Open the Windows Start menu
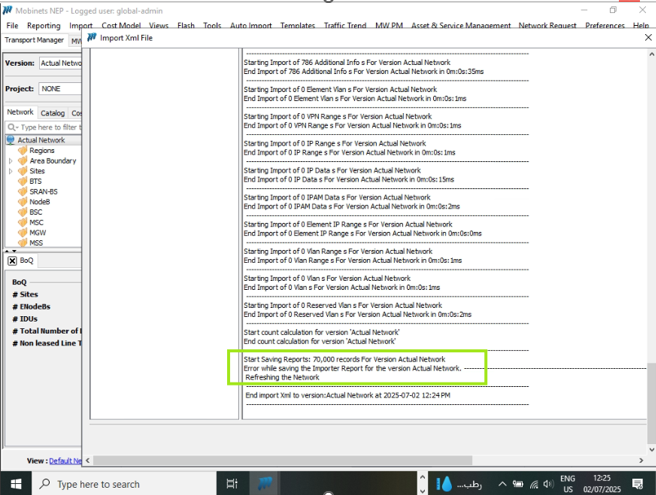The width and height of the screenshot is (656, 495). click(17, 484)
